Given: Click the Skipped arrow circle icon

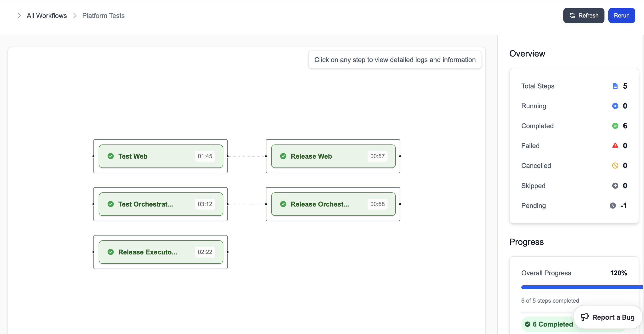Looking at the screenshot, I should click(615, 185).
